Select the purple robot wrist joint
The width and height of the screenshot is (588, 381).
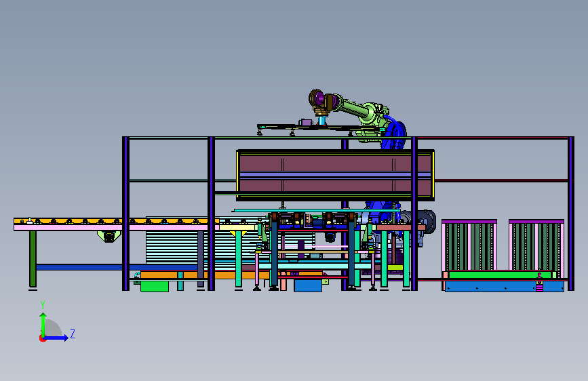[319, 98]
